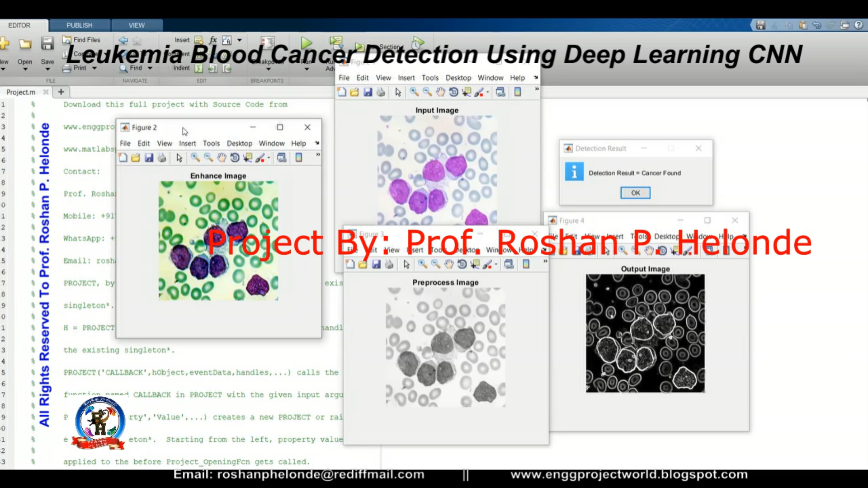
Task: Open Help menu in Figure 2 window
Action: [298, 143]
